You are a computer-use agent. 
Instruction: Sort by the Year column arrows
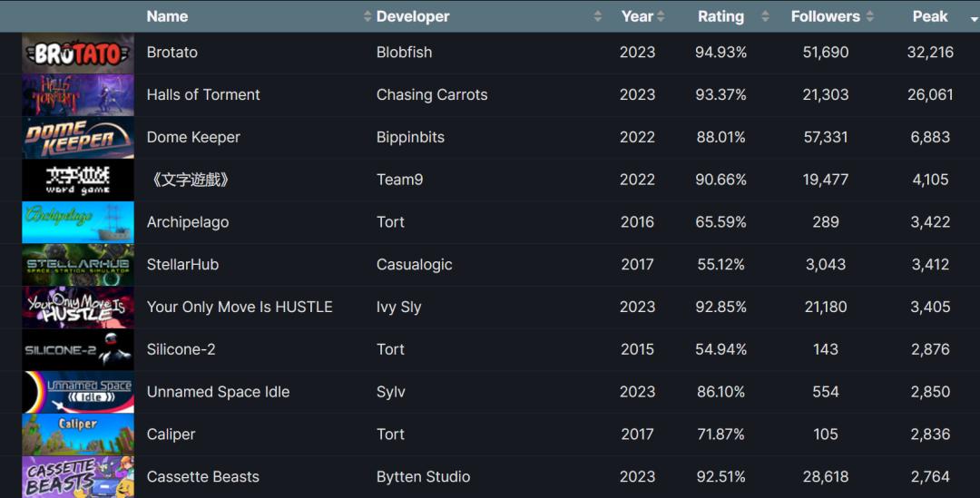(x=661, y=17)
